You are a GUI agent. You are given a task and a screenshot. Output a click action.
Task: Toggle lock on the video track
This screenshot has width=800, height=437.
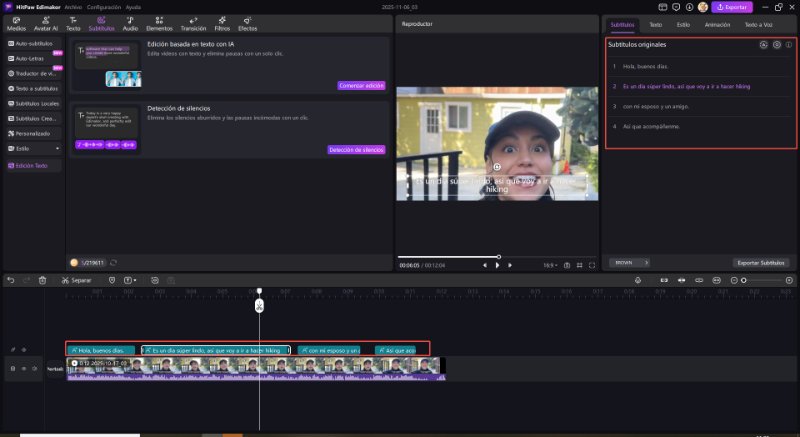(x=12, y=369)
